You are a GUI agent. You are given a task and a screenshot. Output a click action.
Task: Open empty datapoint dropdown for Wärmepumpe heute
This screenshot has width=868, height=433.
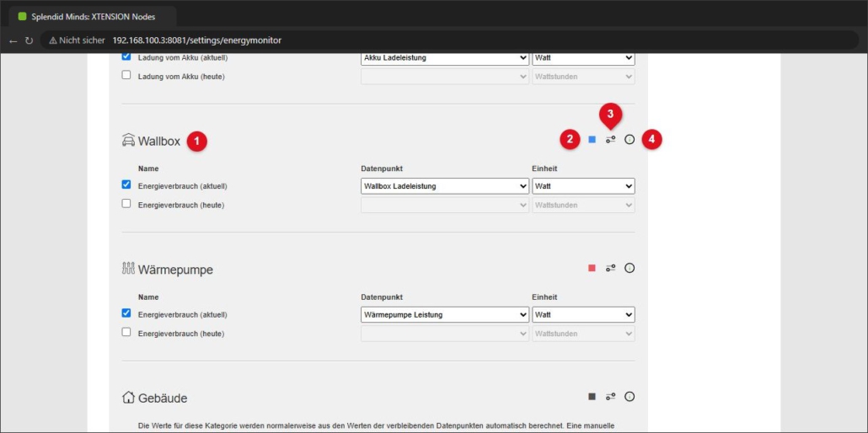coord(445,334)
